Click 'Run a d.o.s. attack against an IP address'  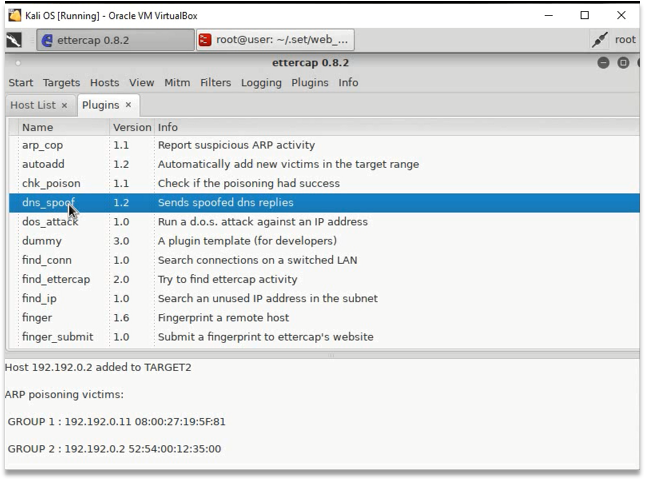tap(263, 222)
